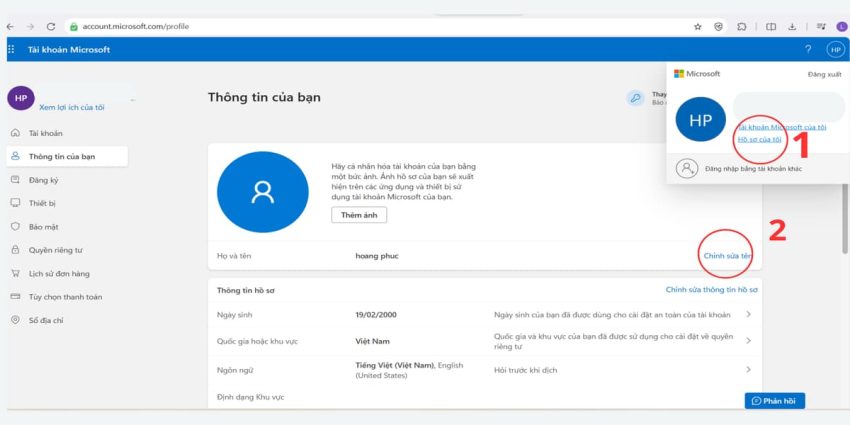Click Chỉnh sửa tên link
Screen dimensions: 850x425
pos(728,255)
